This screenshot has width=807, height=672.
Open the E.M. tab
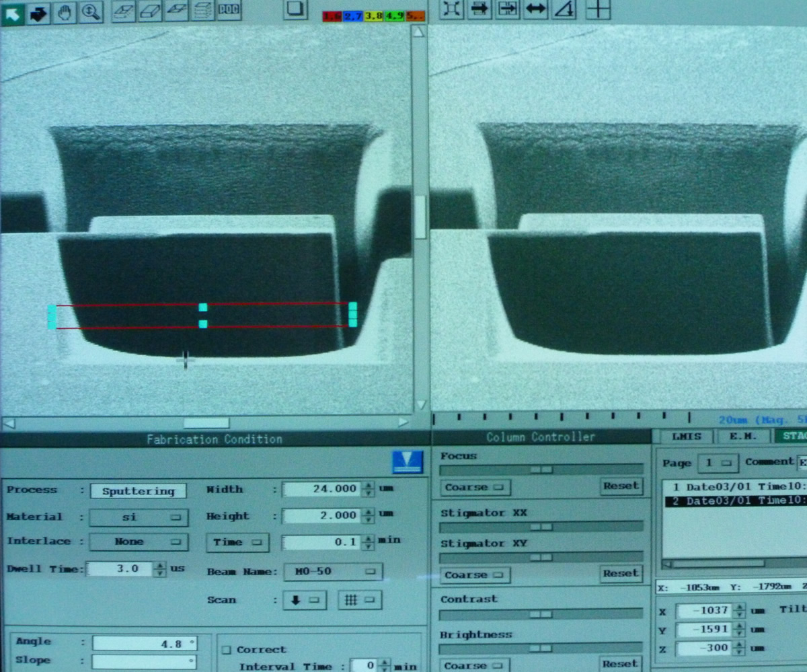click(x=742, y=437)
